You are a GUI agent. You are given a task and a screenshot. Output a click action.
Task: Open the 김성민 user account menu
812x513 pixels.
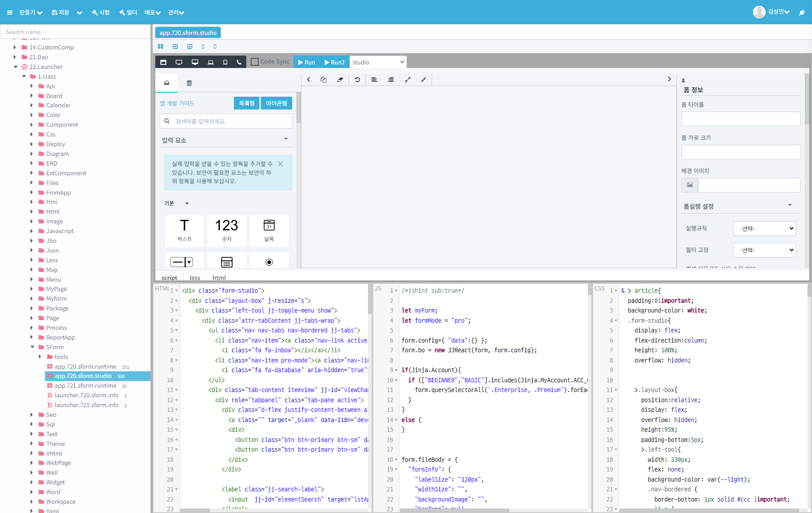tap(771, 12)
